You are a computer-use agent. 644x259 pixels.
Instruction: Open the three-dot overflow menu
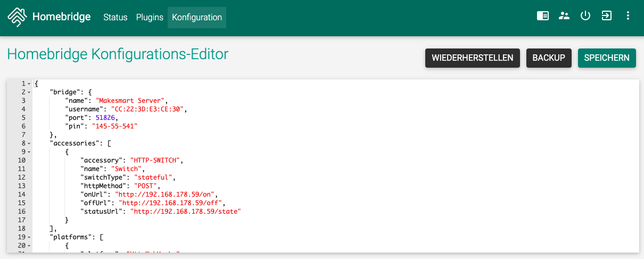click(628, 15)
